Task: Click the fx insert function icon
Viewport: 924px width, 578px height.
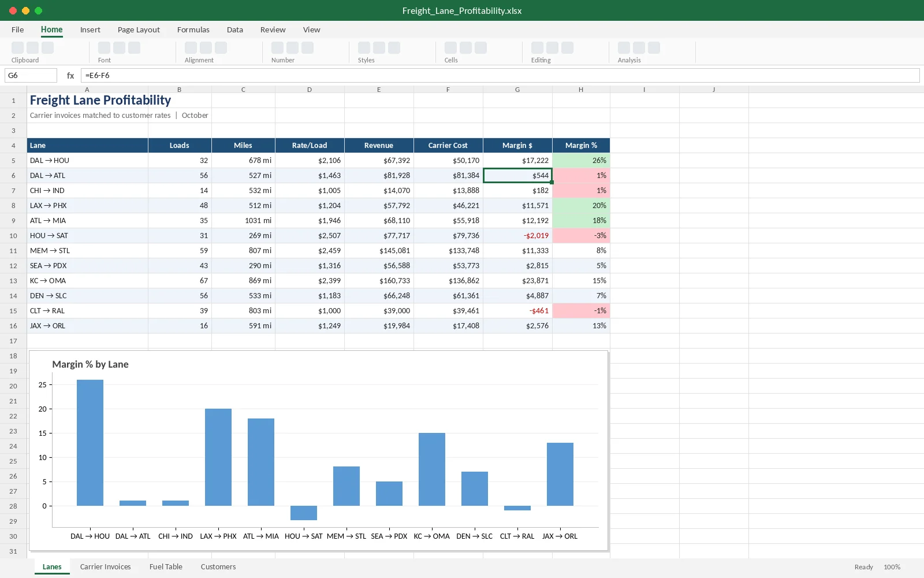Action: click(x=70, y=76)
